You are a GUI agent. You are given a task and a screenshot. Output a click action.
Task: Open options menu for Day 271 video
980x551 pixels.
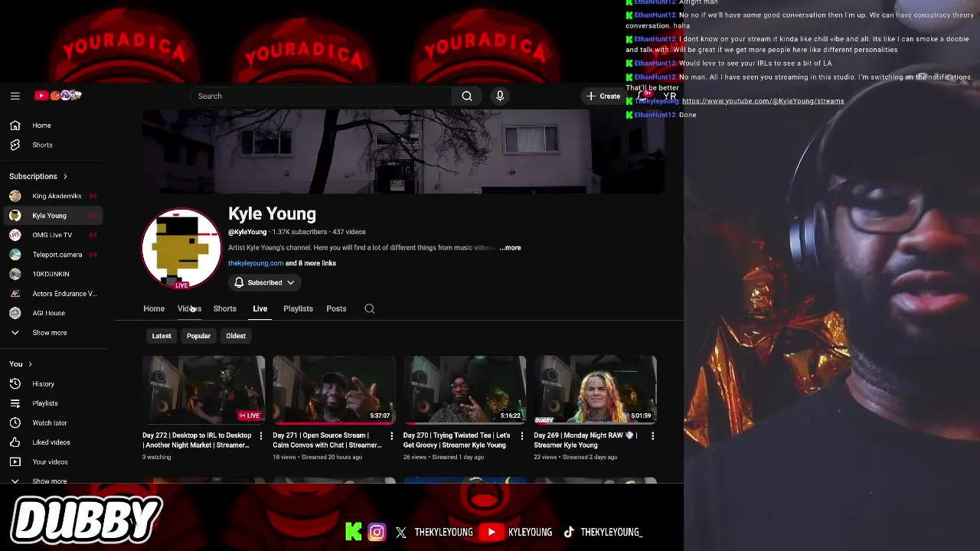tap(391, 436)
